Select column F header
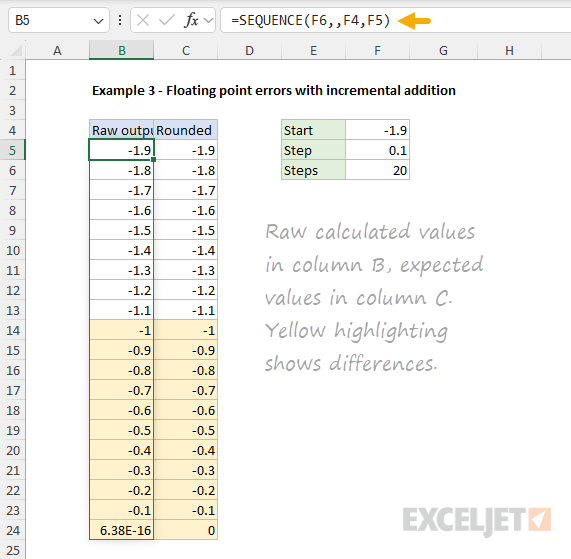Screen dimensions: 571x559 378,51
